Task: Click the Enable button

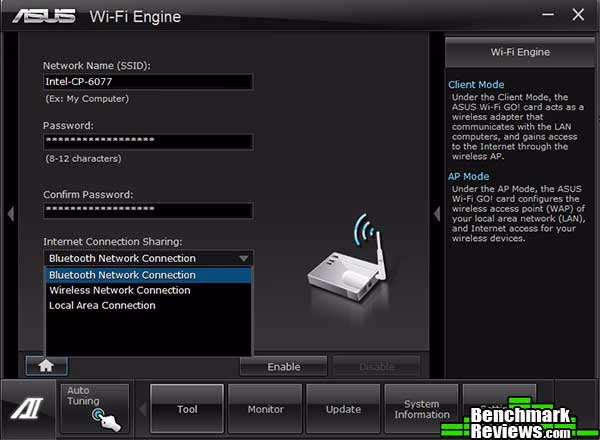Action: pos(284,367)
